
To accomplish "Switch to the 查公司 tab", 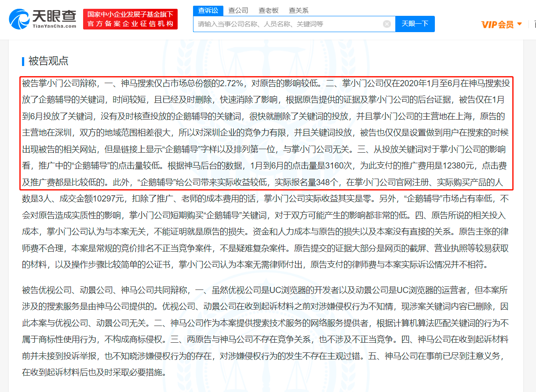I will click(238, 10).
